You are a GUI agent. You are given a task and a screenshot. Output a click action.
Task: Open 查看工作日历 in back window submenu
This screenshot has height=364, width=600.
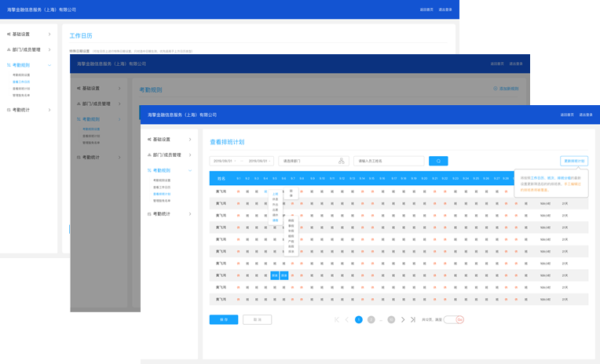[21, 82]
